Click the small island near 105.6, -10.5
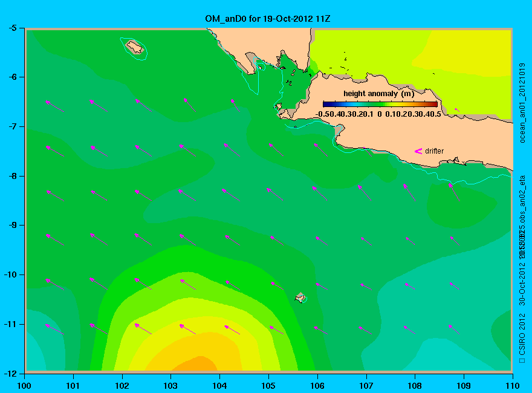 (300, 297)
